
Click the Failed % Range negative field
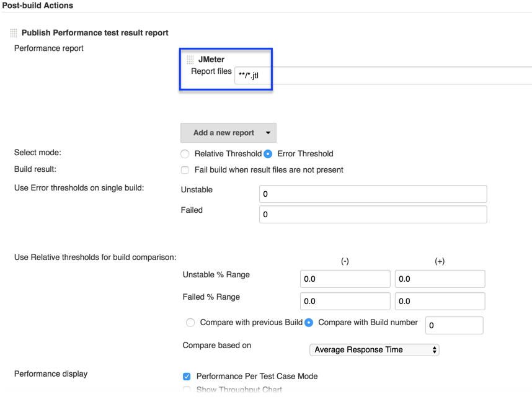click(x=345, y=301)
